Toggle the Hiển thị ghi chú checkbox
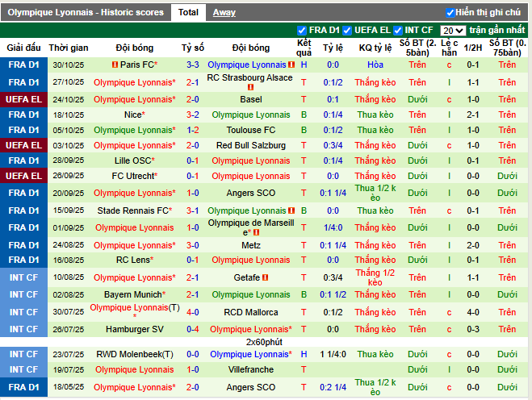Viewport: 532px width, 400px height. click(450, 13)
